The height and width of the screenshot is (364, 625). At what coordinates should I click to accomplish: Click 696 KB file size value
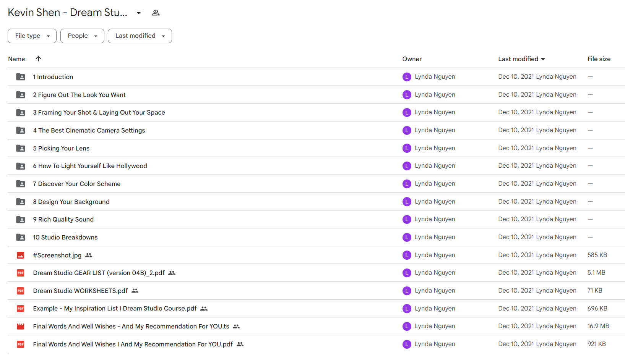pos(597,309)
